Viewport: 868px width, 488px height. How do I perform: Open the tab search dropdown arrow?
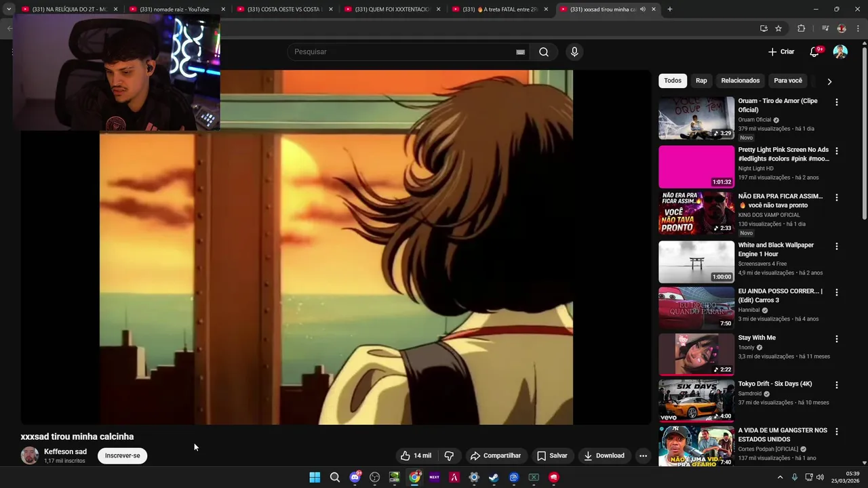click(x=8, y=9)
